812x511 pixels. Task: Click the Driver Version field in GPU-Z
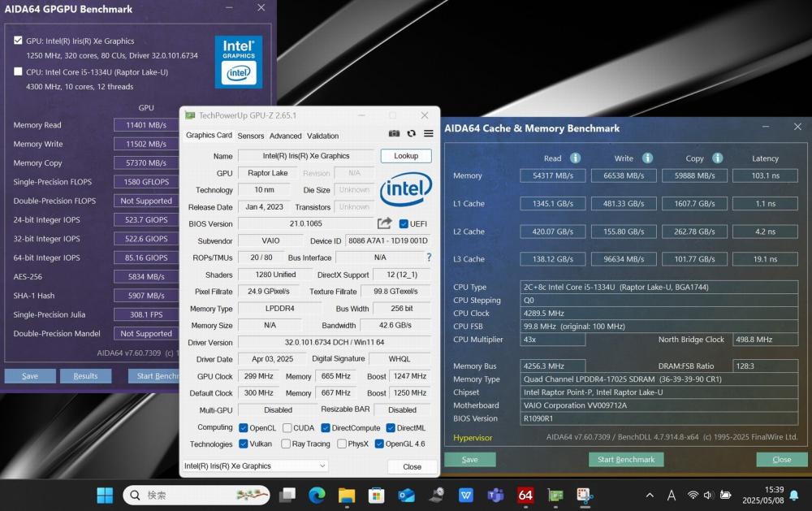[x=335, y=342]
